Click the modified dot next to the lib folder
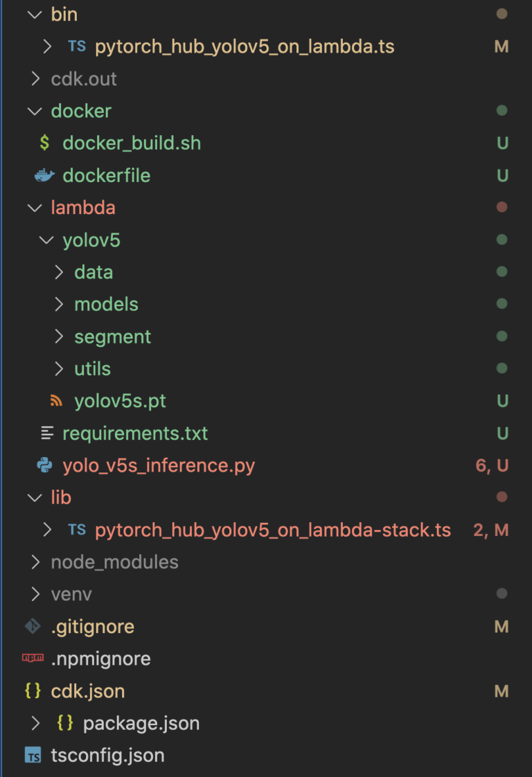The height and width of the screenshot is (777, 532). (502, 498)
